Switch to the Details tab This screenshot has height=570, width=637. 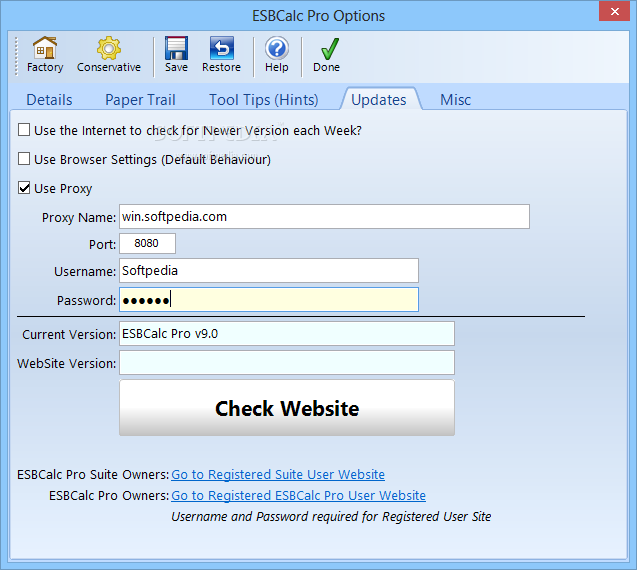pyautogui.click(x=49, y=100)
